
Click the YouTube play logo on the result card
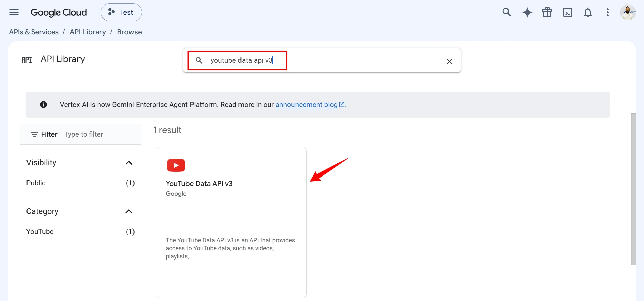(176, 165)
